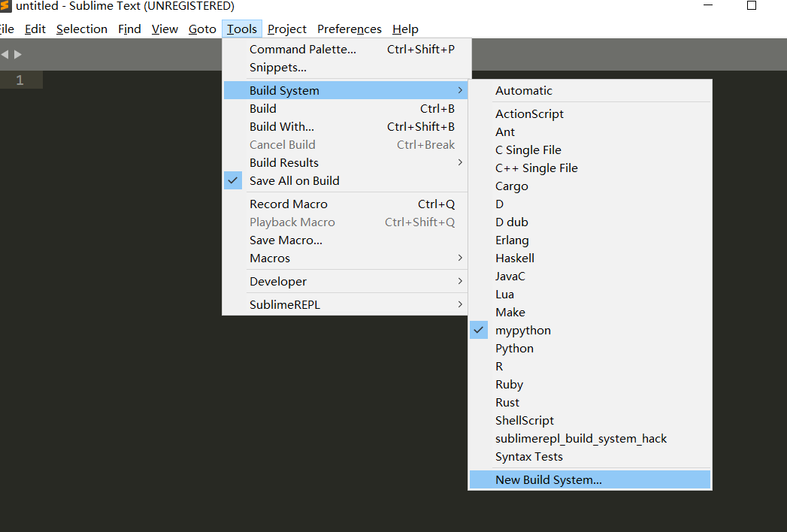This screenshot has width=787, height=532.
Task: Choose Build With option
Action: [x=345, y=126]
